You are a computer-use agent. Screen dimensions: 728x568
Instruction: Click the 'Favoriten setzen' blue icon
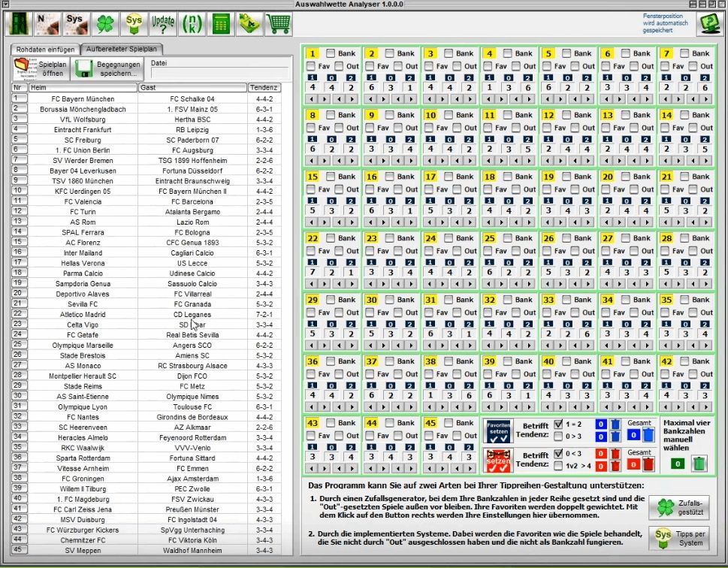pyautogui.click(x=497, y=431)
